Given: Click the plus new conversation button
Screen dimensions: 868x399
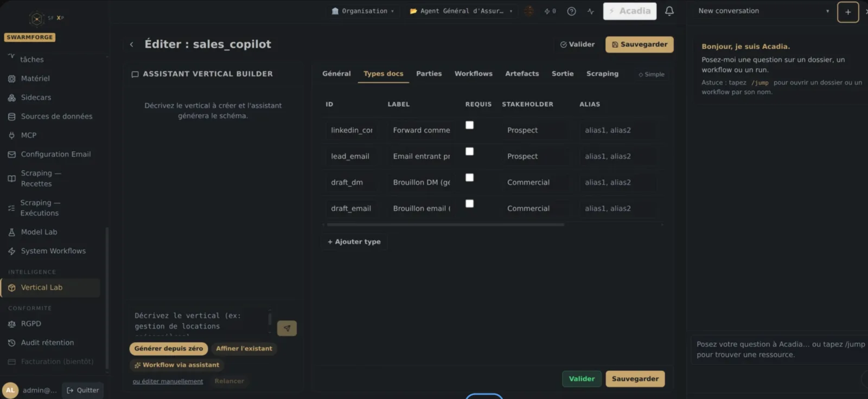Looking at the screenshot, I should [847, 12].
